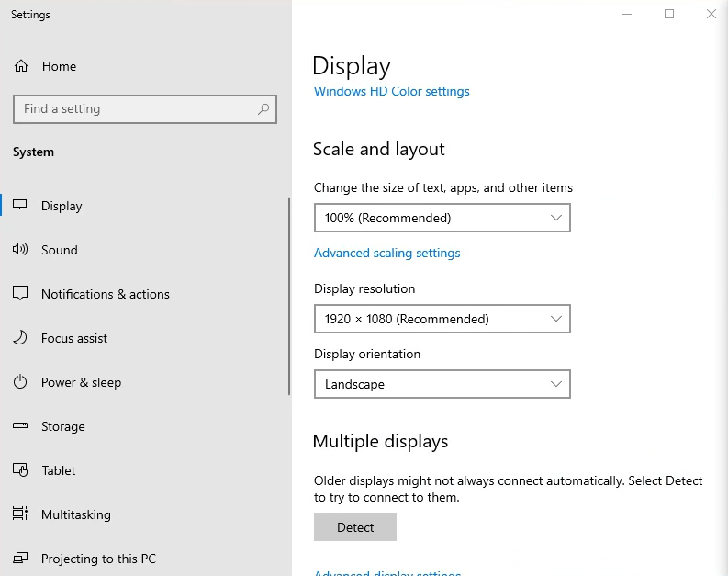Click the Storage drive icon
Screen dimensions: 728x576
21,426
